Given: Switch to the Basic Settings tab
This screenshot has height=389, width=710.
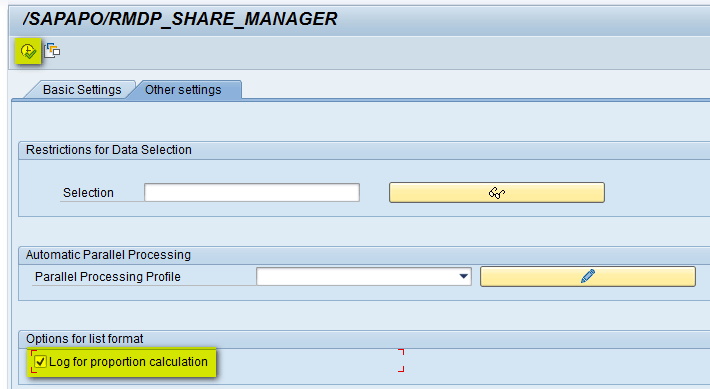Looking at the screenshot, I should [x=82, y=90].
